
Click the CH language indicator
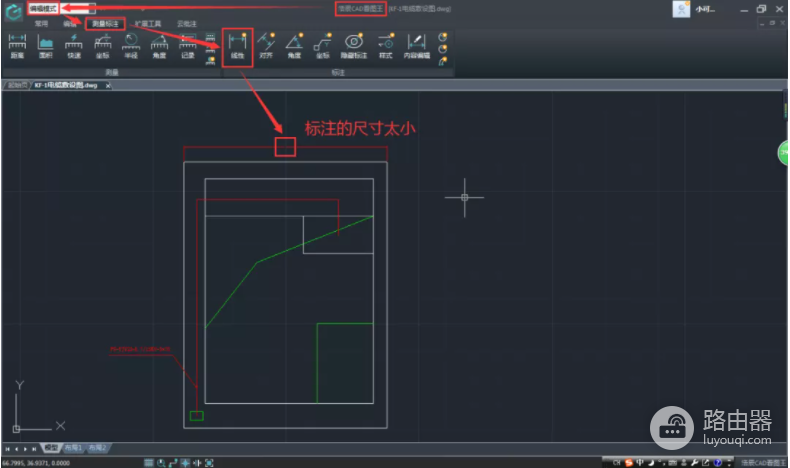pyautogui.click(x=616, y=462)
